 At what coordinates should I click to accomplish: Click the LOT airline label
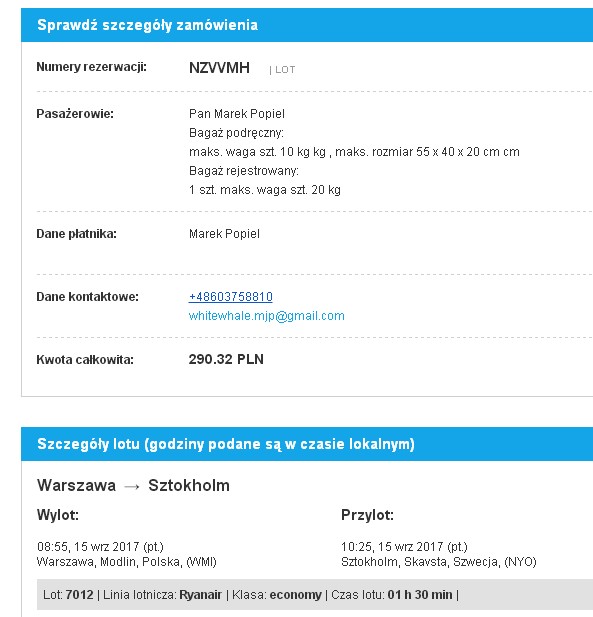click(285, 70)
